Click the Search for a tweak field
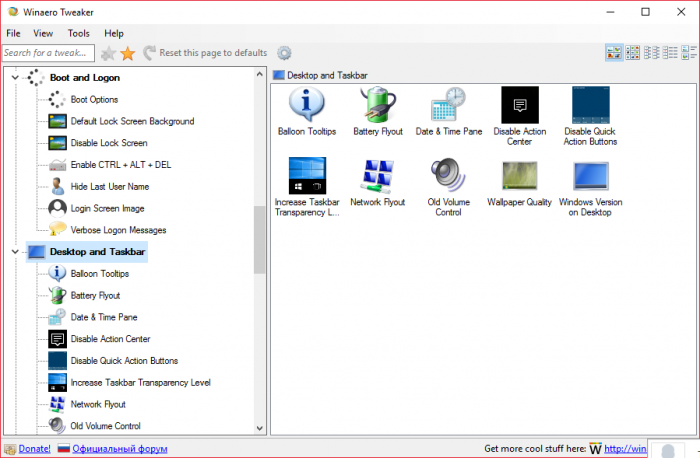 point(48,53)
